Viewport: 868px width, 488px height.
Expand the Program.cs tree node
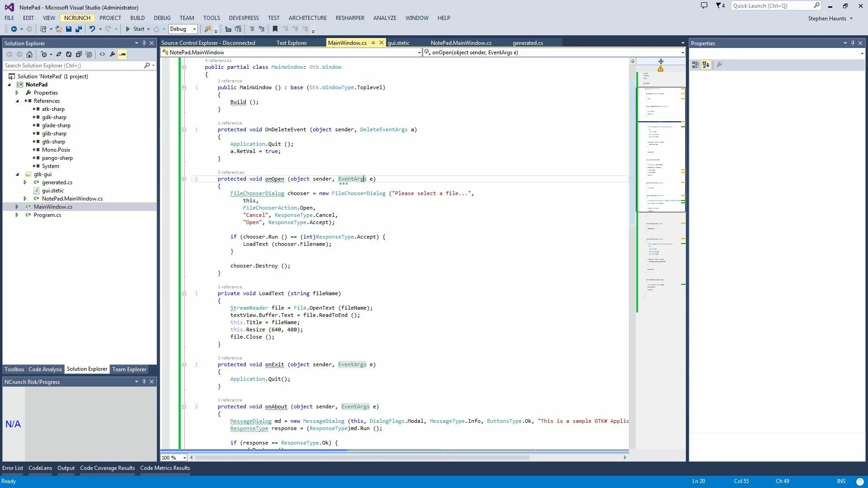[17, 215]
